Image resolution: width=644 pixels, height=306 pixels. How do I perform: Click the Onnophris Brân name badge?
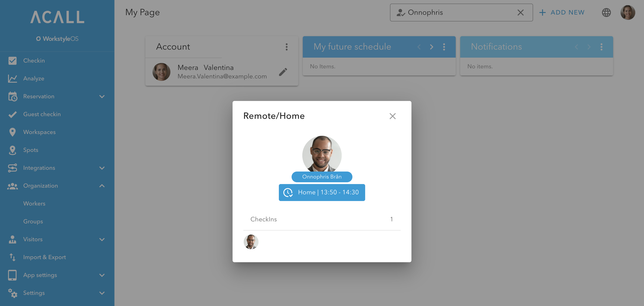pos(322,177)
